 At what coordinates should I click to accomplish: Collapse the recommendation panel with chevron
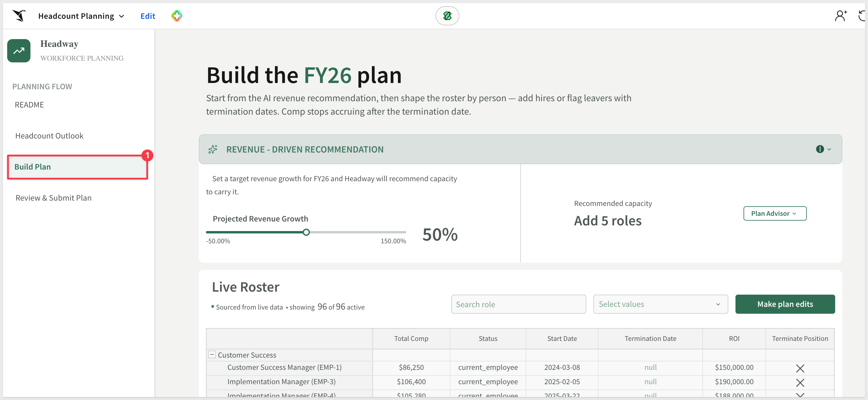click(x=829, y=149)
